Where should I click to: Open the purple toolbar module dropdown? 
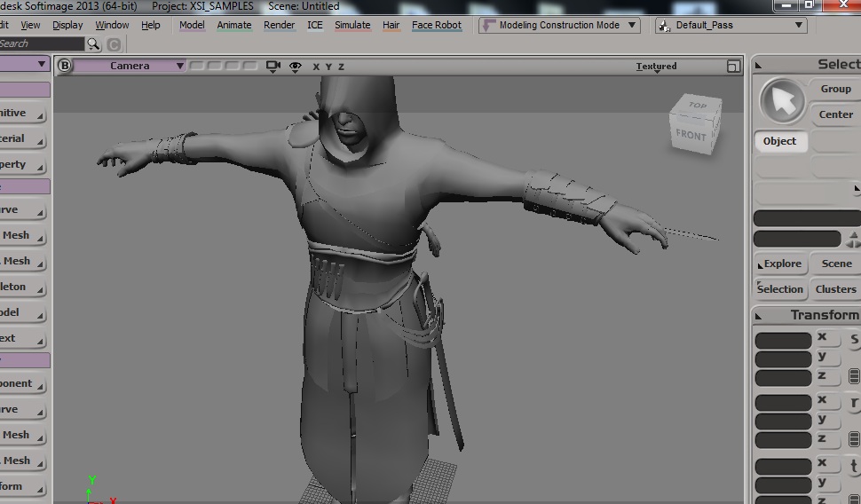(x=25, y=64)
